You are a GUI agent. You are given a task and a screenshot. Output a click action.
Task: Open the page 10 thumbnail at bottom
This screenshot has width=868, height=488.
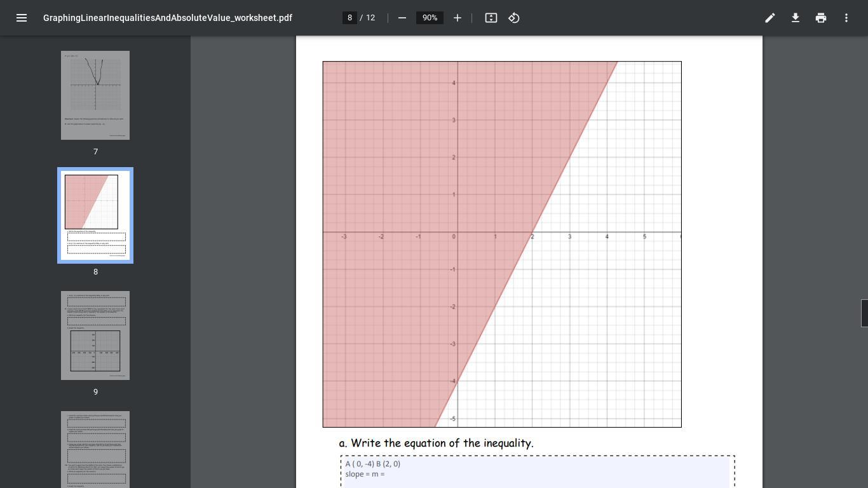click(95, 449)
